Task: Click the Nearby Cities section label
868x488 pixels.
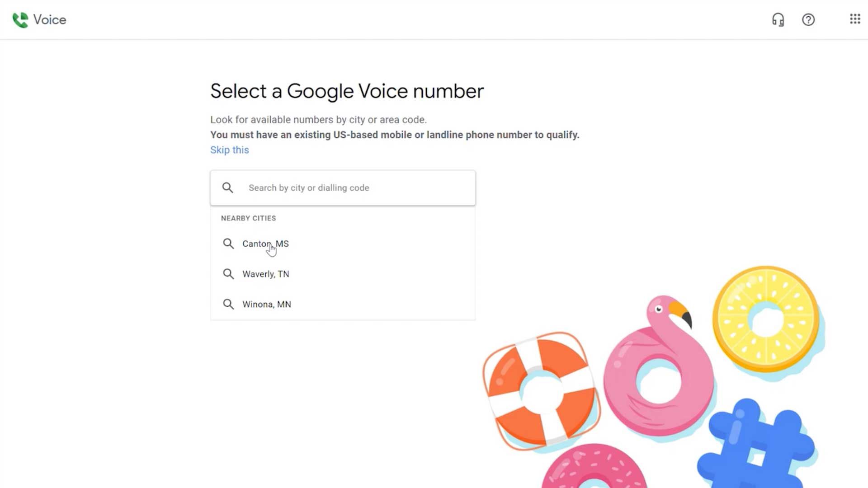Action: [248, 218]
